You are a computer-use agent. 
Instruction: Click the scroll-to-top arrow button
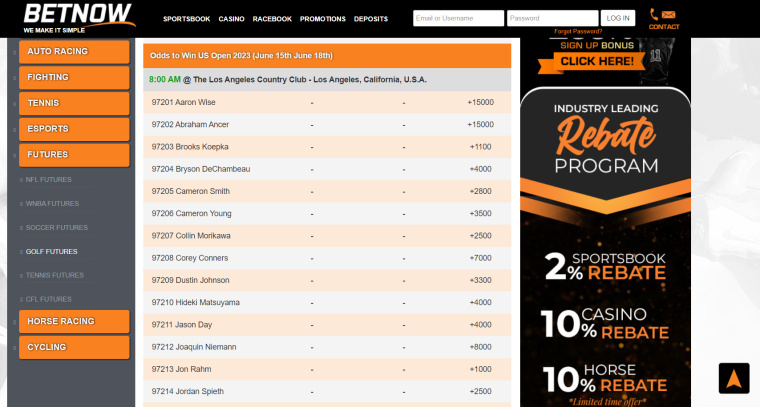click(733, 377)
